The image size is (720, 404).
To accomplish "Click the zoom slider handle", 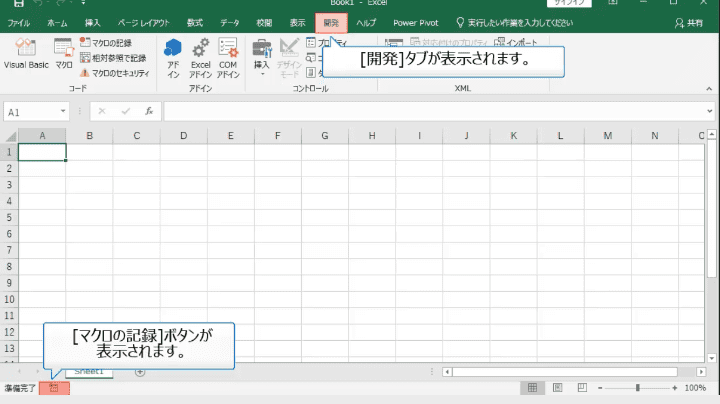I will tap(637, 388).
